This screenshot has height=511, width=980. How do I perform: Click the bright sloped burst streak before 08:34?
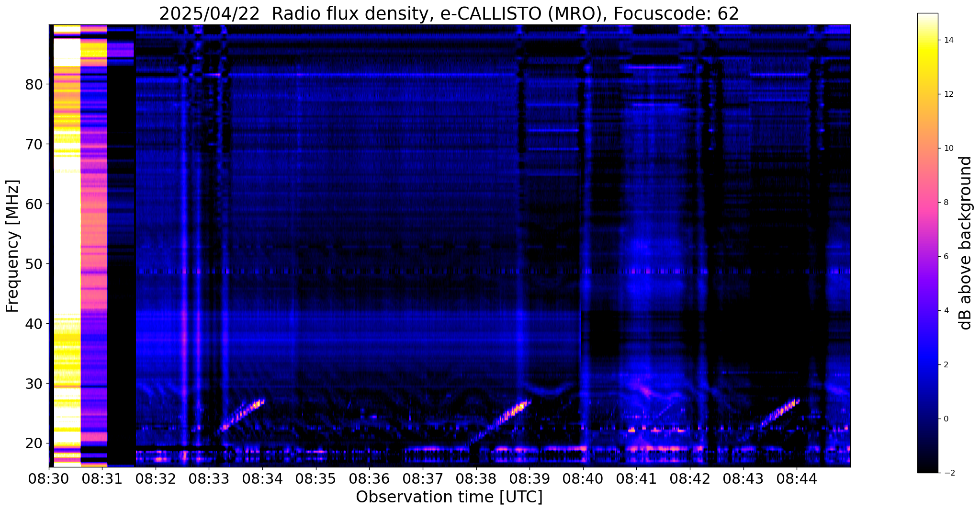click(x=243, y=415)
